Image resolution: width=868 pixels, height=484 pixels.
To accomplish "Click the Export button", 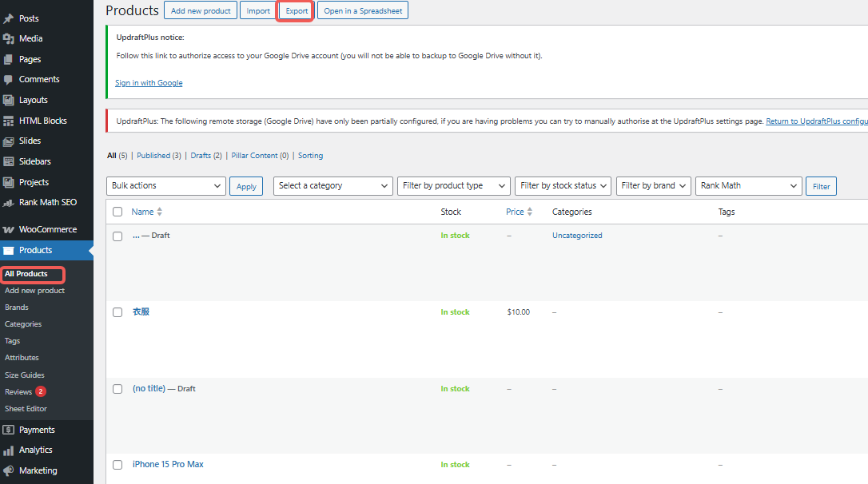I will (x=295, y=10).
